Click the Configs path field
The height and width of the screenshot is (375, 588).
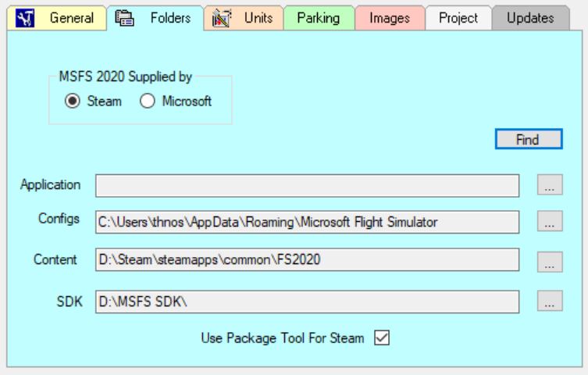pyautogui.click(x=308, y=222)
